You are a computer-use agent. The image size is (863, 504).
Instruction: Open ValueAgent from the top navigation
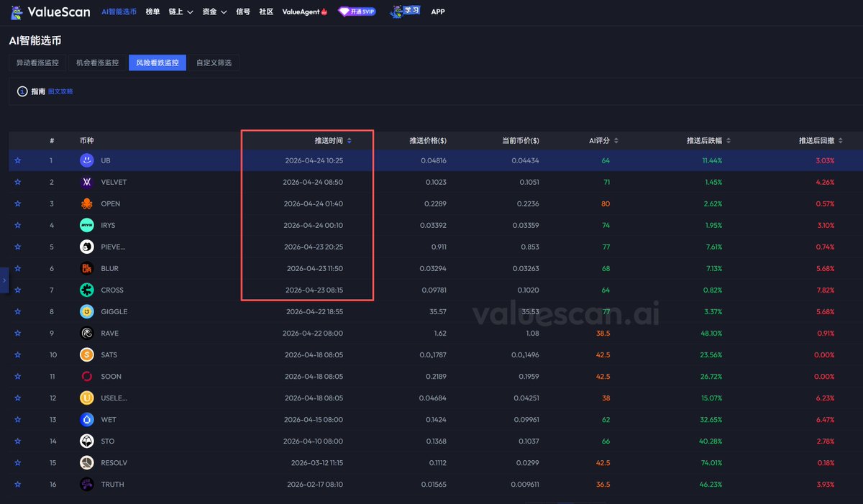pyautogui.click(x=305, y=12)
